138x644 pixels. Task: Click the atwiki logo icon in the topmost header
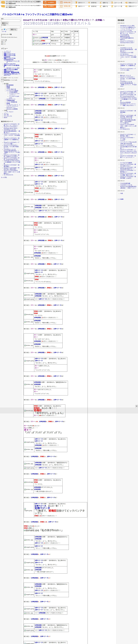point(3,2)
